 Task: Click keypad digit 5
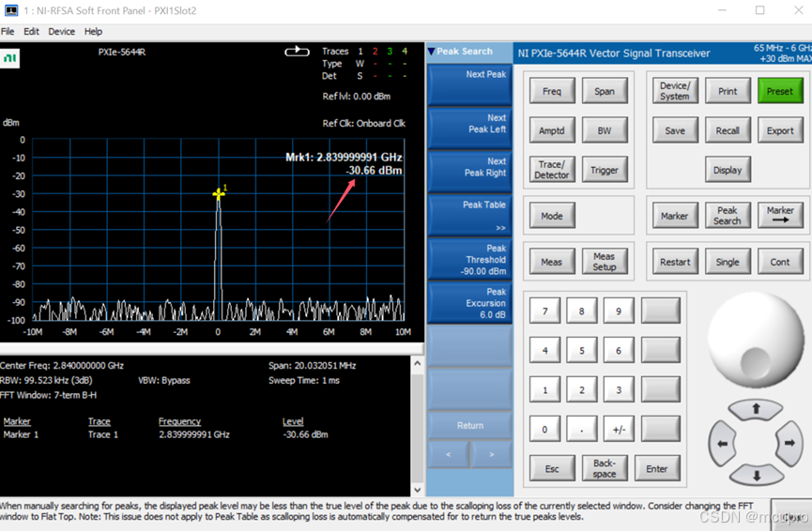click(x=582, y=350)
